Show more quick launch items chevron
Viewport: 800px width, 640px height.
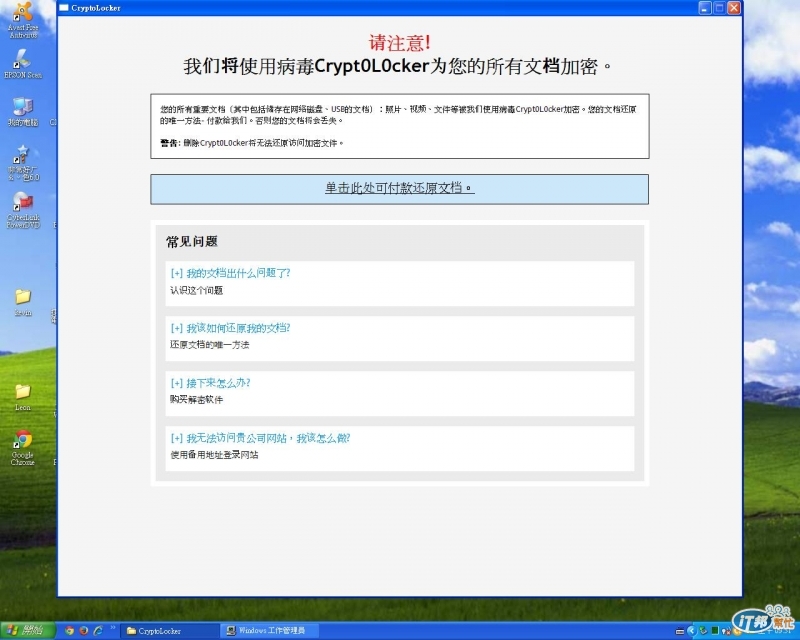(x=113, y=628)
